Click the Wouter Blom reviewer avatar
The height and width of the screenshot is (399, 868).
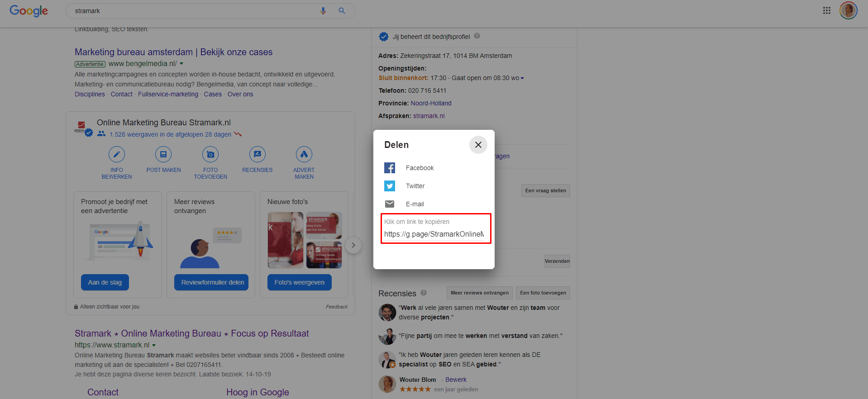click(387, 384)
